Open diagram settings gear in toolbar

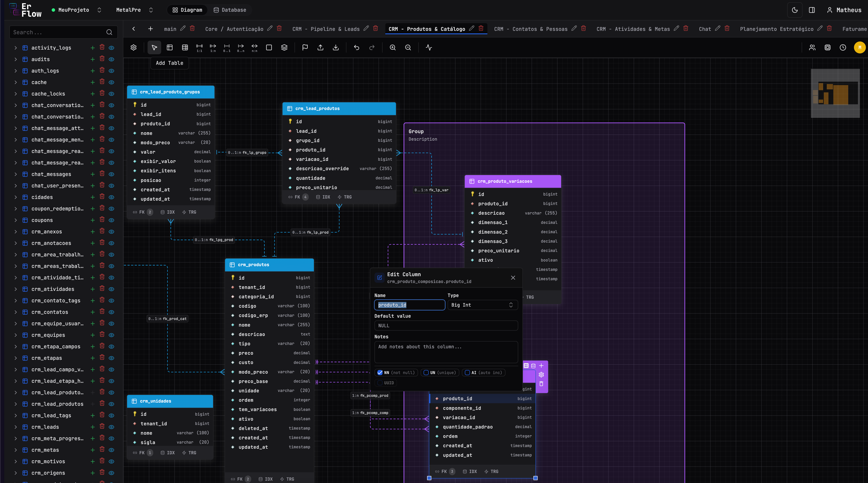pyautogui.click(x=134, y=47)
